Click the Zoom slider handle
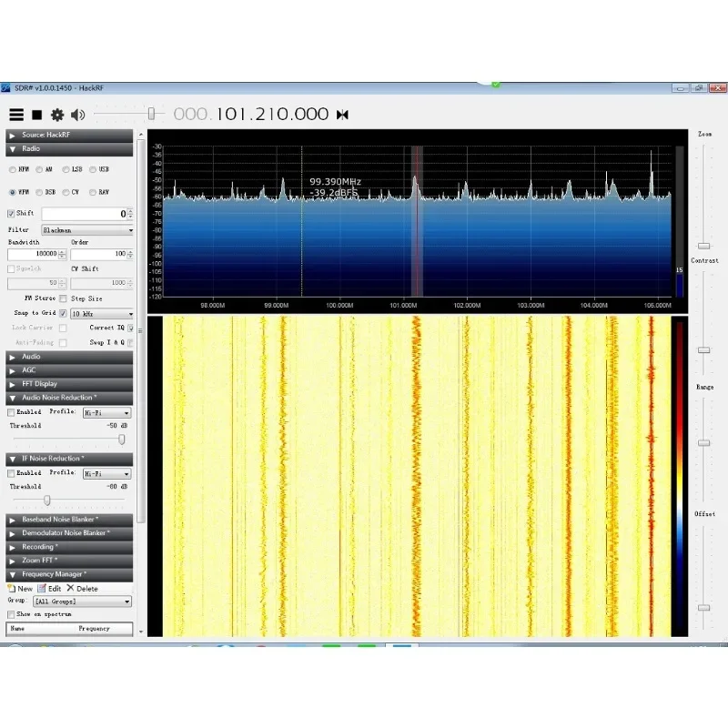The image size is (728, 728). point(703,246)
